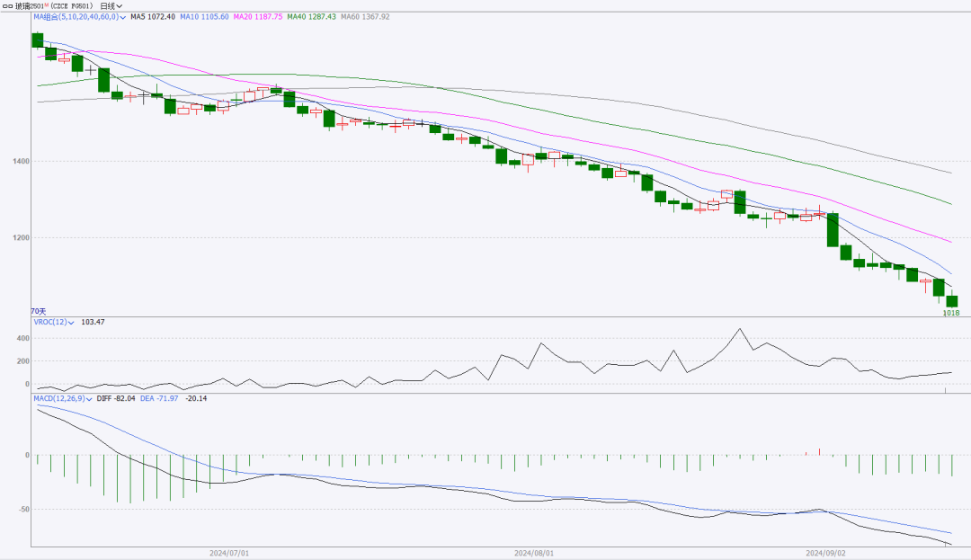Viewport: 971px width, 560px height.
Task: Open the 日线 period dropdown
Action: tap(111, 6)
